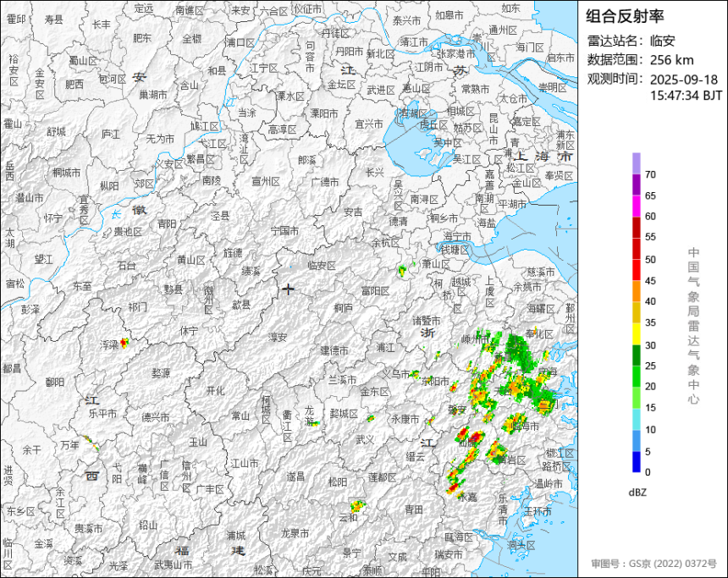Click the 龙泉市 map label
The width and height of the screenshot is (728, 578).
(295, 533)
